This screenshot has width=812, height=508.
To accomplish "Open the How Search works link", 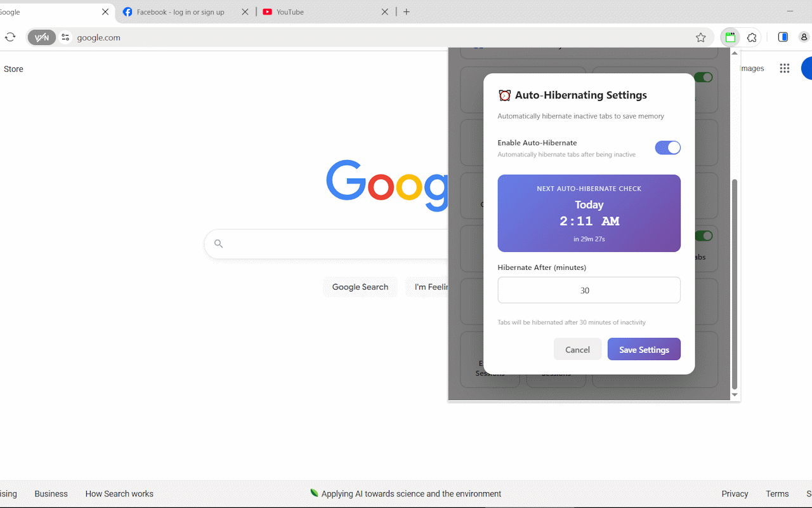I will tap(119, 493).
